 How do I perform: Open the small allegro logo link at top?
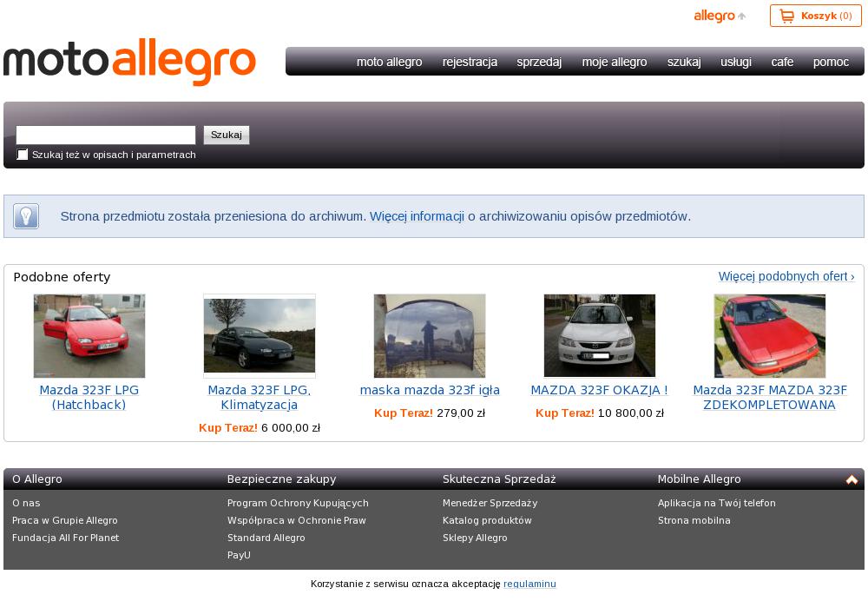coord(720,16)
